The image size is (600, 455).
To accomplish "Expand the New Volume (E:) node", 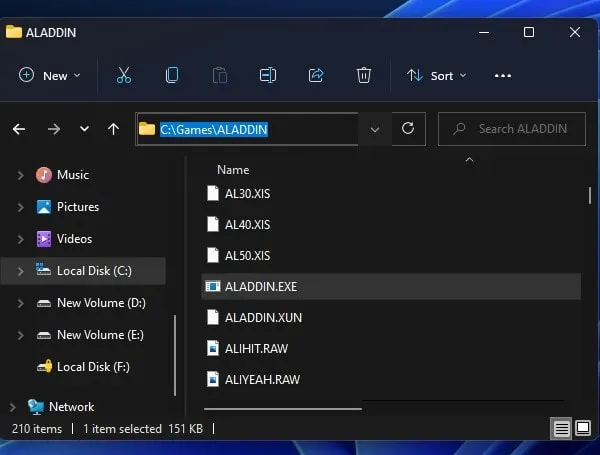I will [x=21, y=335].
